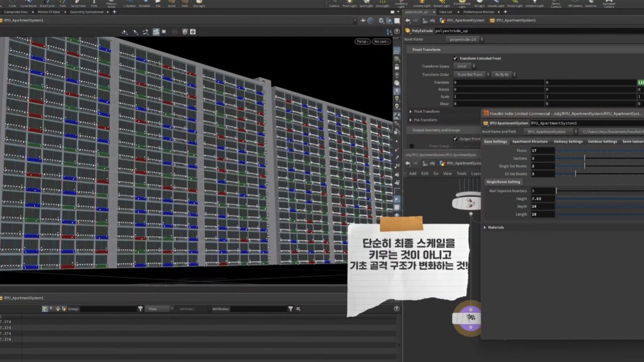
Task: Click the Spot Light shelf icon
Action: click(366, 4)
